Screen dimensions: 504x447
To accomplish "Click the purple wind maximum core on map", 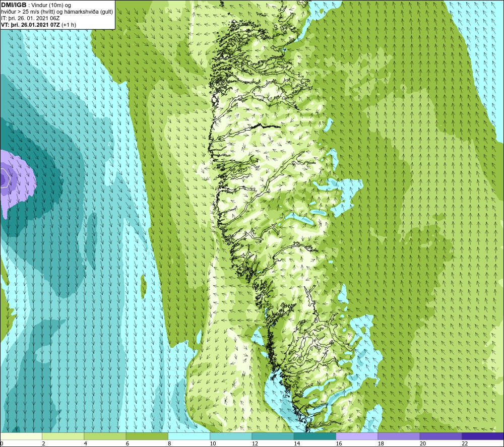I will click(x=4, y=179).
